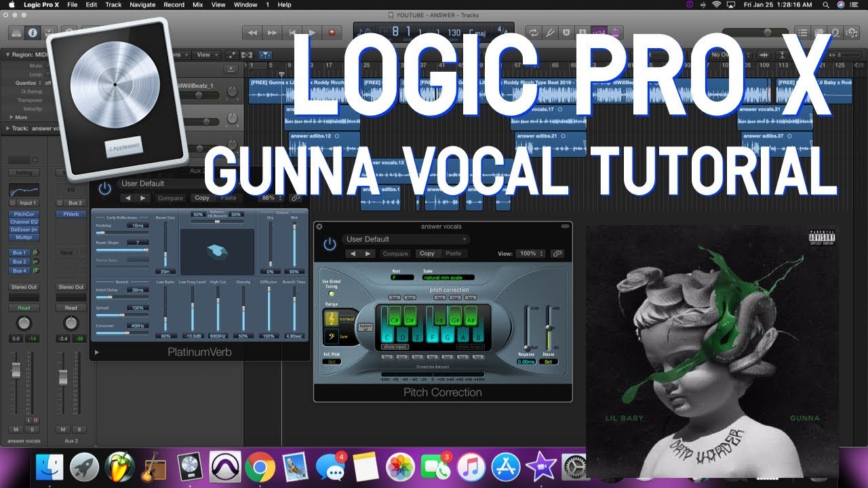This screenshot has width=868, height=488.
Task: Open Pitch Correction View 100% dropdown
Action: tap(530, 253)
